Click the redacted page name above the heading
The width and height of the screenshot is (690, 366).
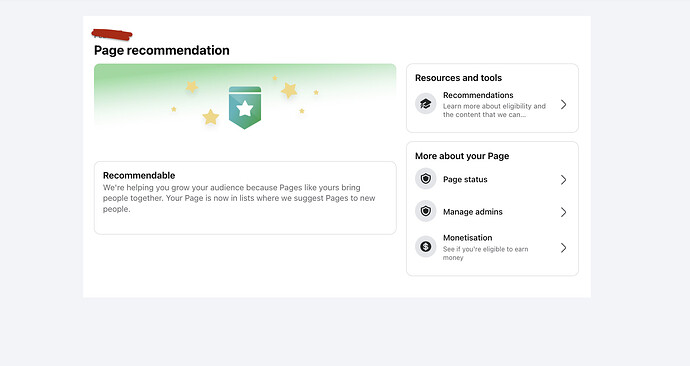(112, 34)
